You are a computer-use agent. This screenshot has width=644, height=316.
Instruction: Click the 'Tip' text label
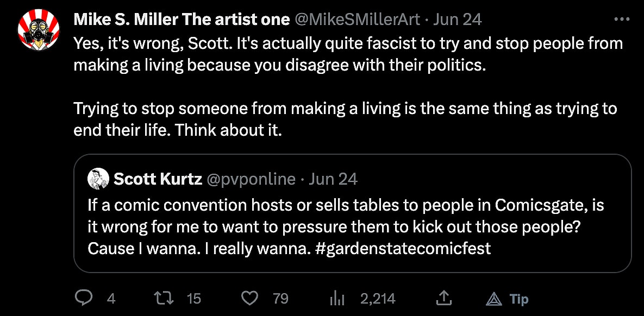519,299
